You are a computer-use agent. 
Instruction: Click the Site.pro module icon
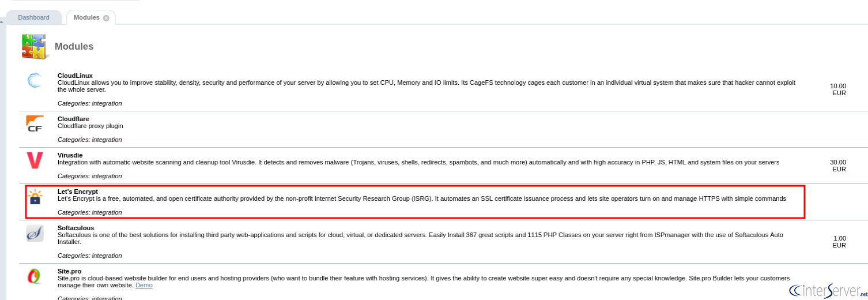pos(35,276)
